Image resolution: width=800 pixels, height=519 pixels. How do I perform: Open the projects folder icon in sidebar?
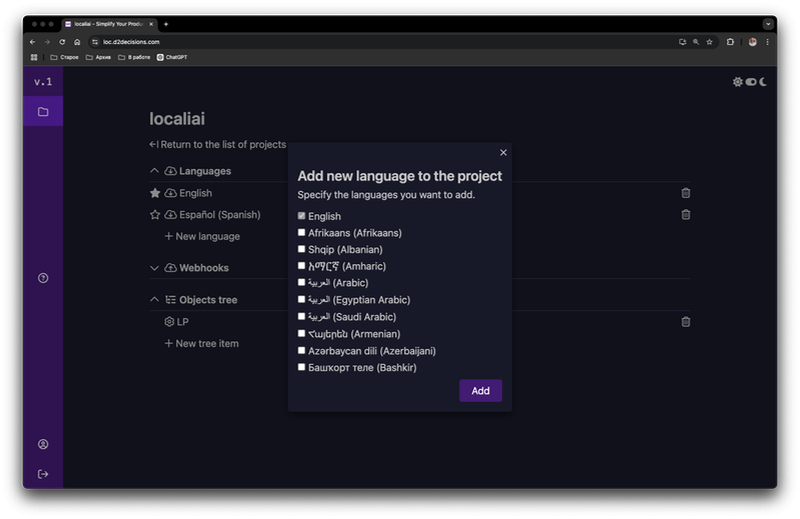[43, 111]
